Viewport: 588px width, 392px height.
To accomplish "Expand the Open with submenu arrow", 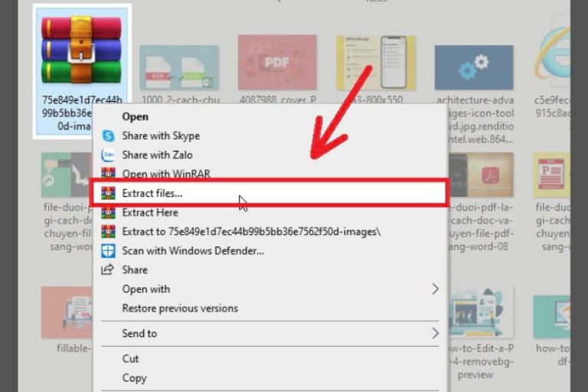I will (x=435, y=289).
